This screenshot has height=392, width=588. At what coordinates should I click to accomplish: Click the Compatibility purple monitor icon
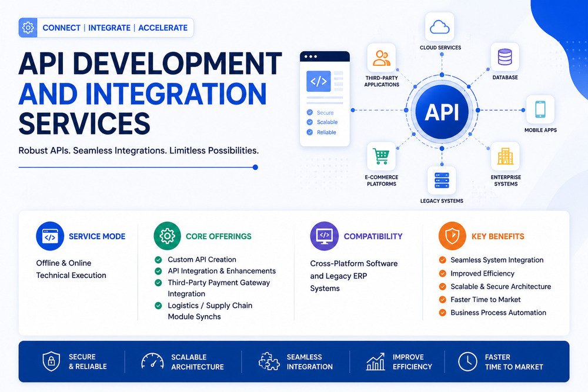325,236
